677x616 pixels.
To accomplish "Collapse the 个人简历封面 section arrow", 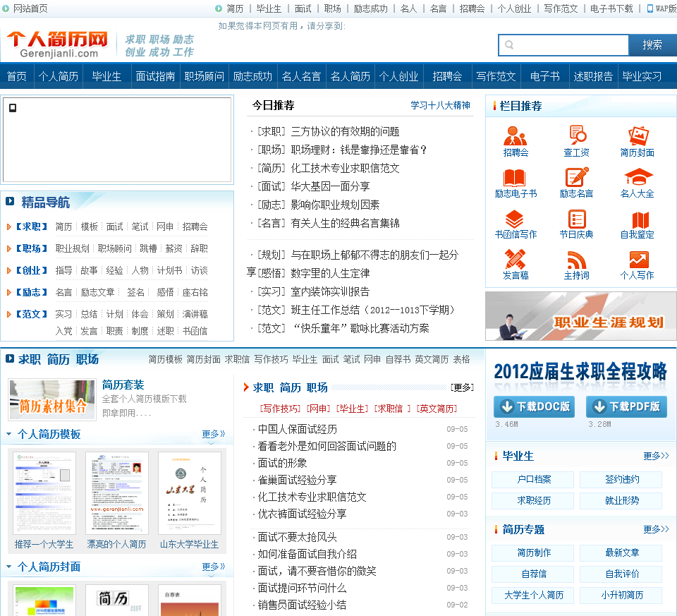I will click(8, 567).
